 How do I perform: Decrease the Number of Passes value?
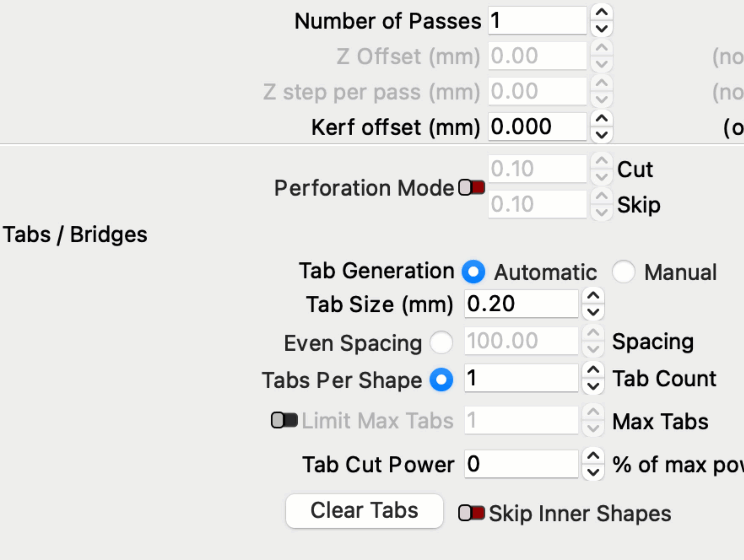pos(601,28)
